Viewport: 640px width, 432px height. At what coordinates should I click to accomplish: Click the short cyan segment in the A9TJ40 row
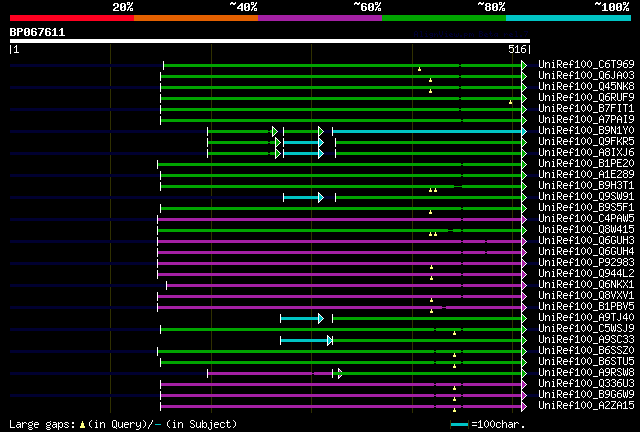coord(300,319)
